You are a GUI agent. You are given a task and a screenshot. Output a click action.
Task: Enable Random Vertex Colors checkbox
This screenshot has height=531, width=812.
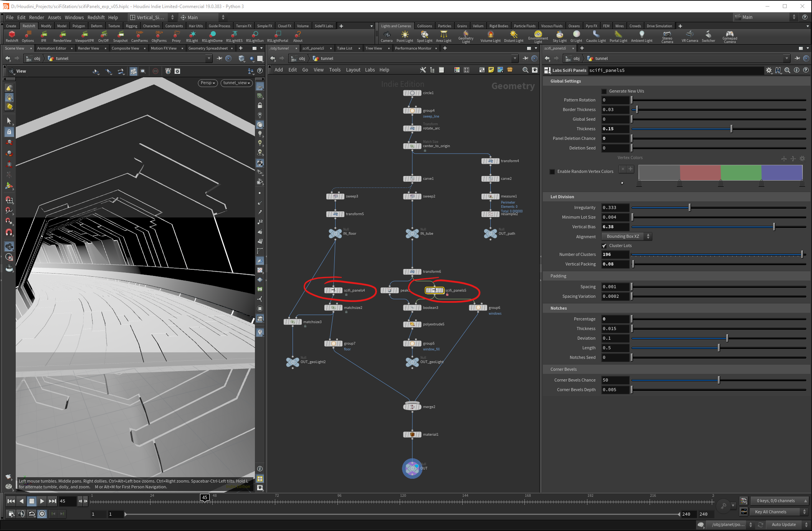tap(552, 172)
